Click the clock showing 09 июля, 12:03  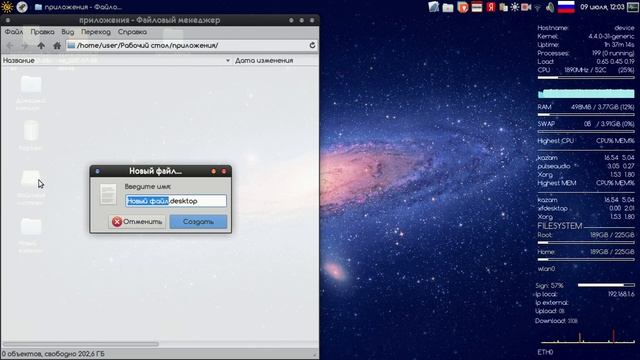click(x=602, y=7)
